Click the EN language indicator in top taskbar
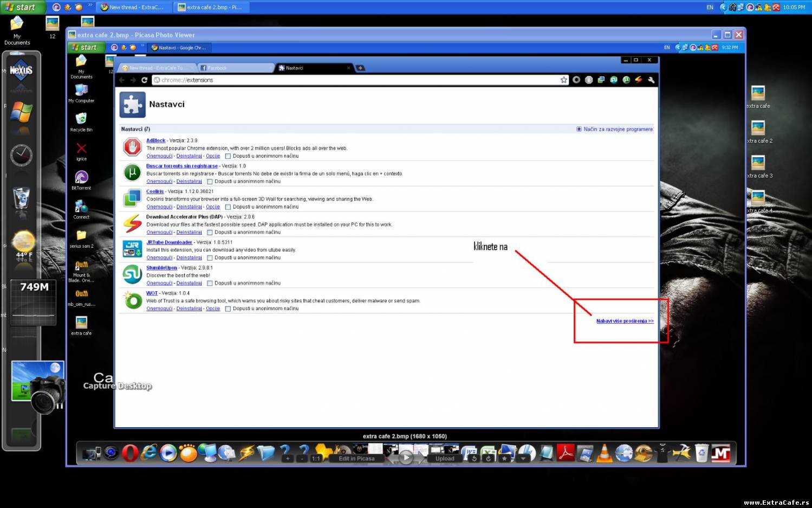The width and height of the screenshot is (812, 508). [710, 7]
